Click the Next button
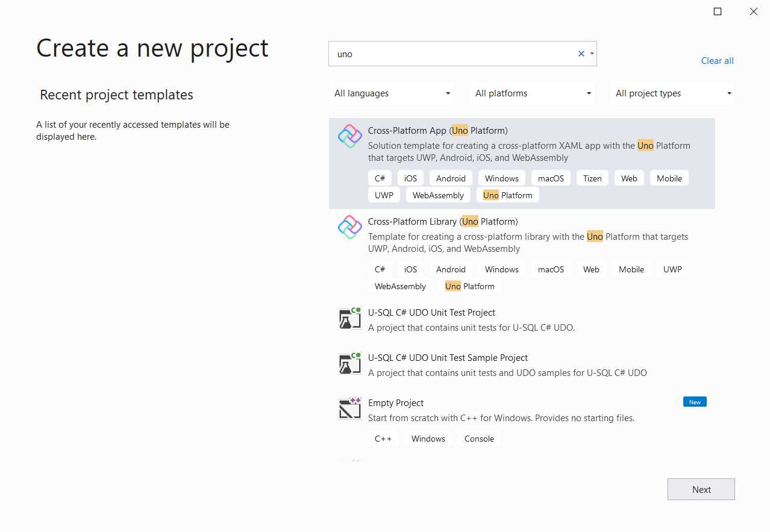The height and width of the screenshot is (532, 770). pyautogui.click(x=701, y=489)
